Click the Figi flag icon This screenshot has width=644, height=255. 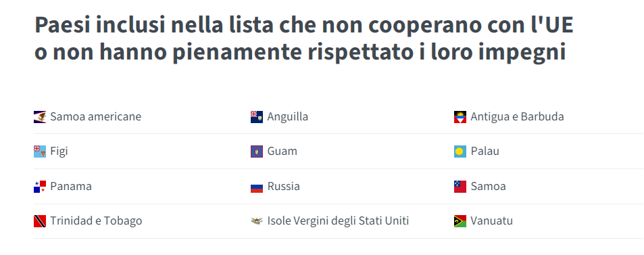40,152
